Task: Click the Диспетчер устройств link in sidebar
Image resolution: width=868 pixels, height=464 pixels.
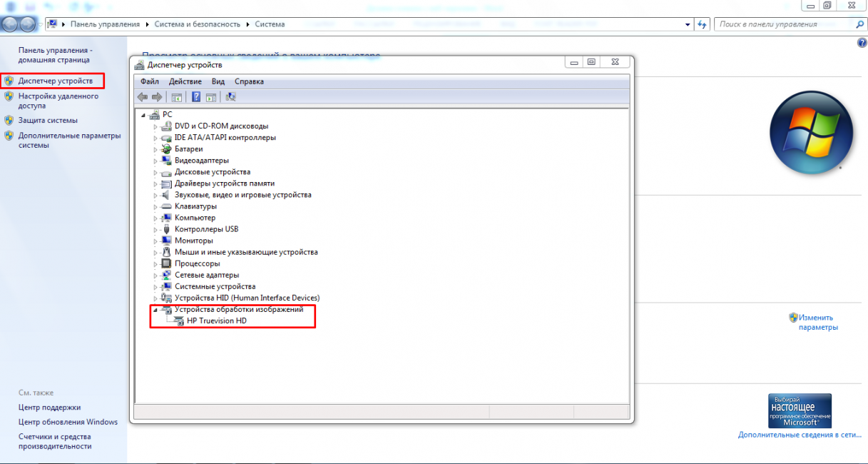Action: pos(55,81)
